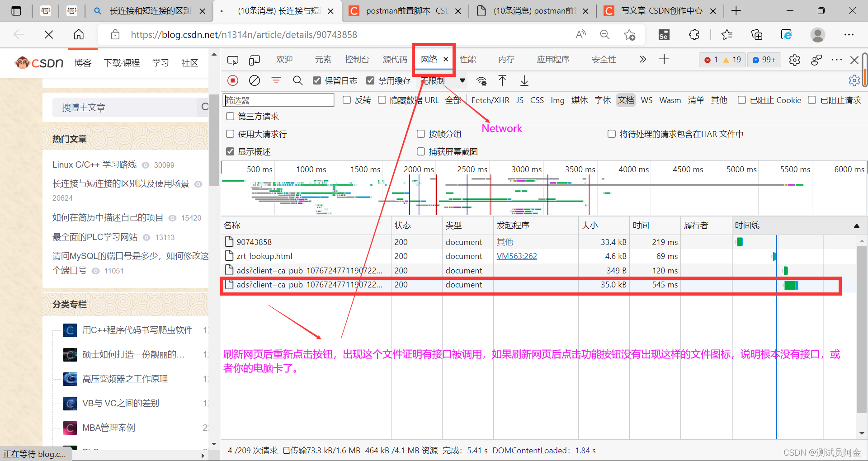Filter requests by WS type
Image resolution: width=868 pixels, height=461 pixels.
coord(646,100)
